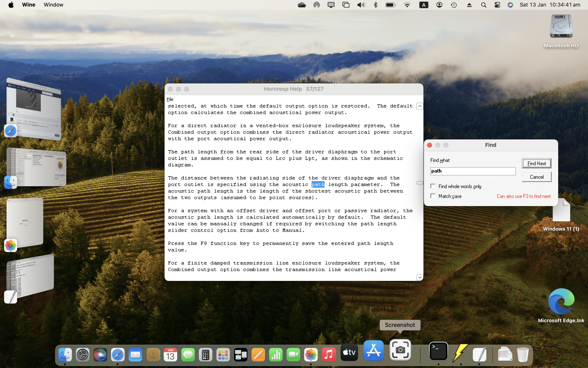Open Spotlight search in menu bar
This screenshot has width=588, height=368.
pos(483,5)
